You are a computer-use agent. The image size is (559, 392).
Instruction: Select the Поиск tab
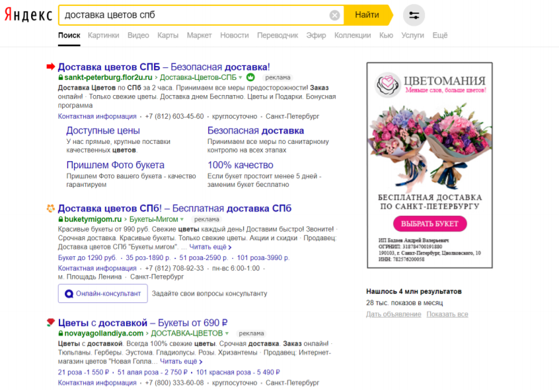pos(69,35)
